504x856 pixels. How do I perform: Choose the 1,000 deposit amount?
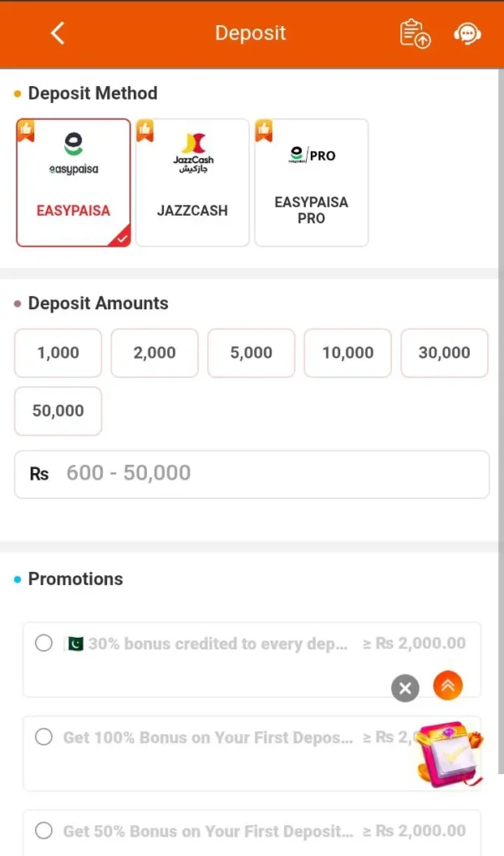[x=58, y=353]
